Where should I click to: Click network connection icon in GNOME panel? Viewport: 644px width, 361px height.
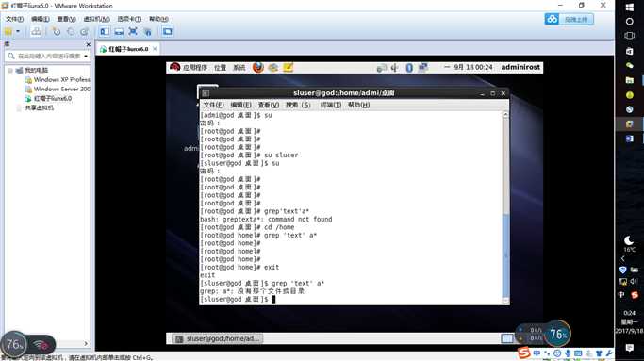point(423,67)
